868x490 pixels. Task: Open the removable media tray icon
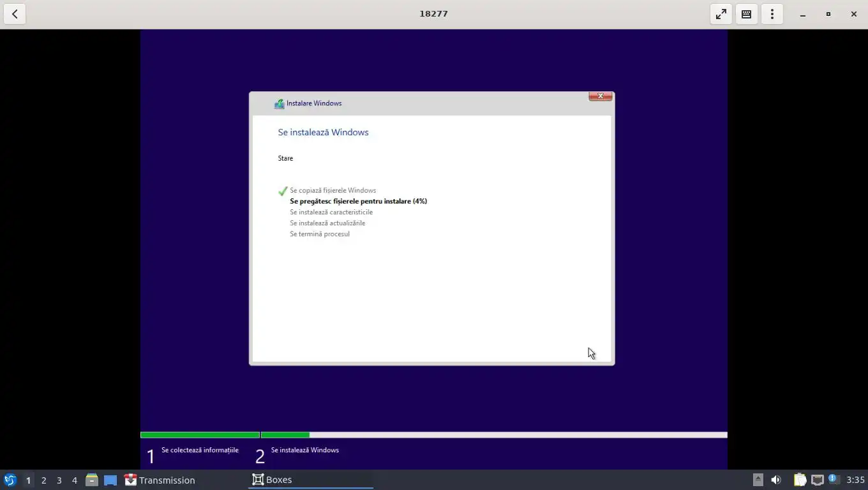tap(758, 480)
